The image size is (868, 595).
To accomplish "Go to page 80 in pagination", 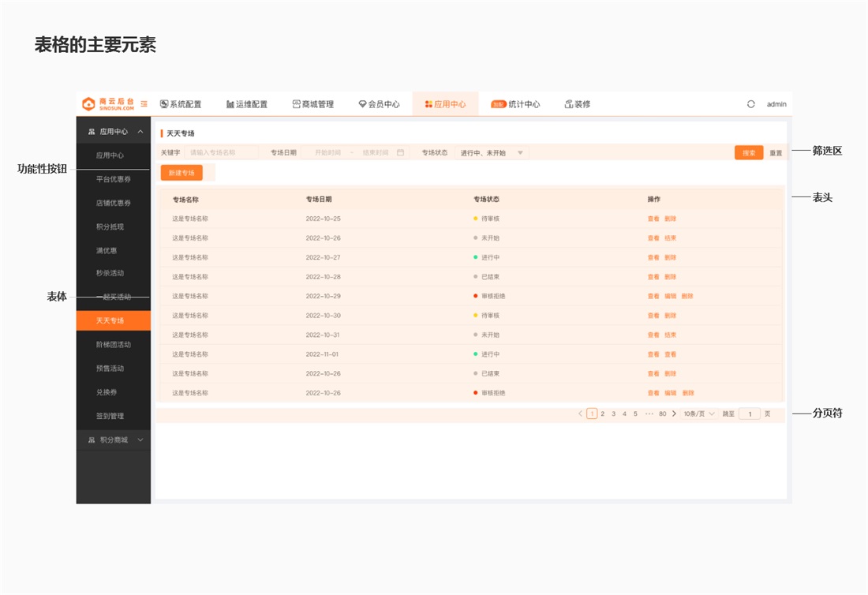I will coord(663,414).
